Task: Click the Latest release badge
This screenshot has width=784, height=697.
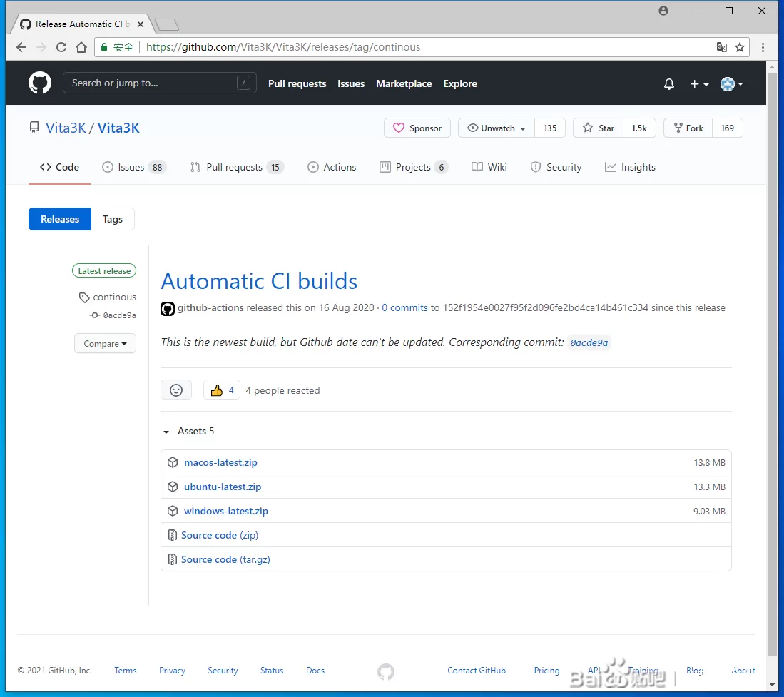Action: tap(104, 270)
